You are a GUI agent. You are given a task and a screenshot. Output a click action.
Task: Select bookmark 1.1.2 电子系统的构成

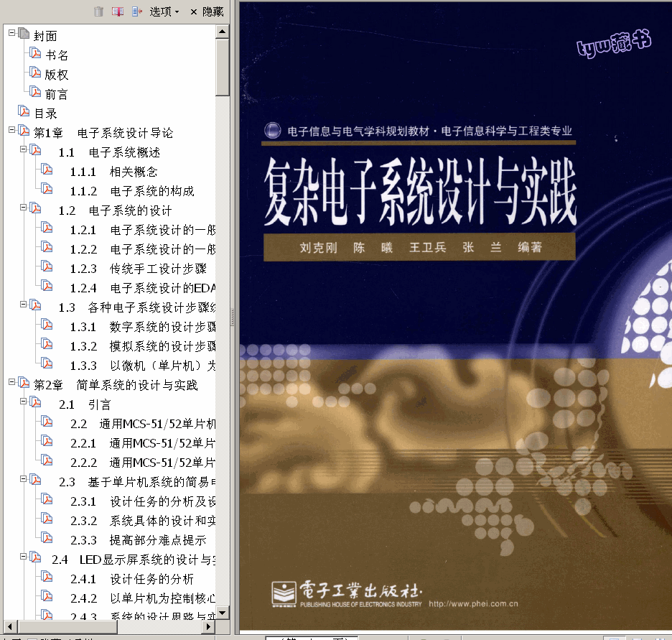pos(132,191)
